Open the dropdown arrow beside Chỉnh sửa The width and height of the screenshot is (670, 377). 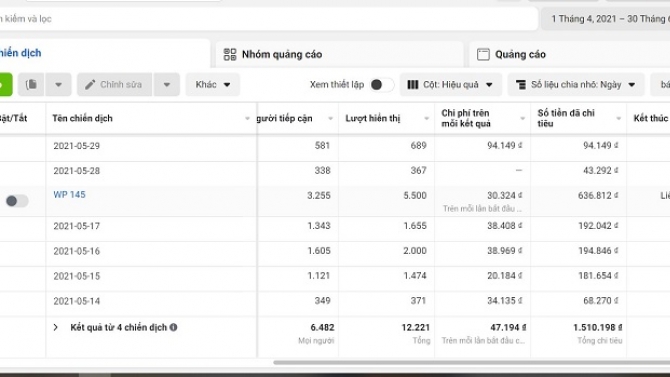[x=167, y=85]
